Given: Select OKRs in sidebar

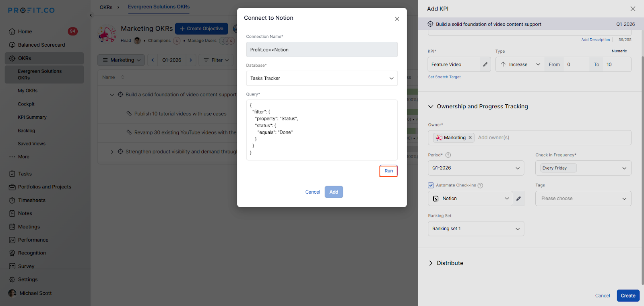Looking at the screenshot, I should click(x=44, y=58).
